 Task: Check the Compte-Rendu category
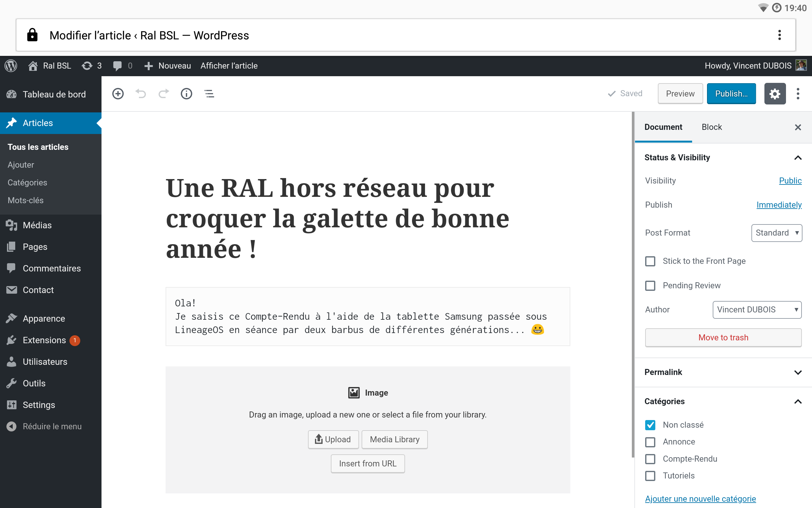[x=650, y=459]
